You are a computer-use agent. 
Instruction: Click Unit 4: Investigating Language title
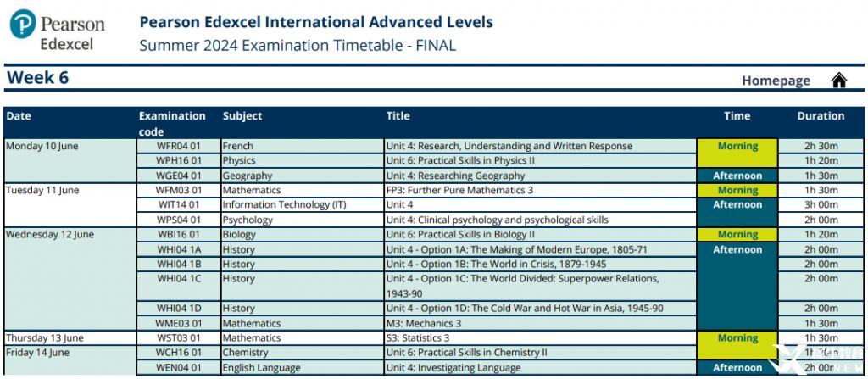point(453,368)
